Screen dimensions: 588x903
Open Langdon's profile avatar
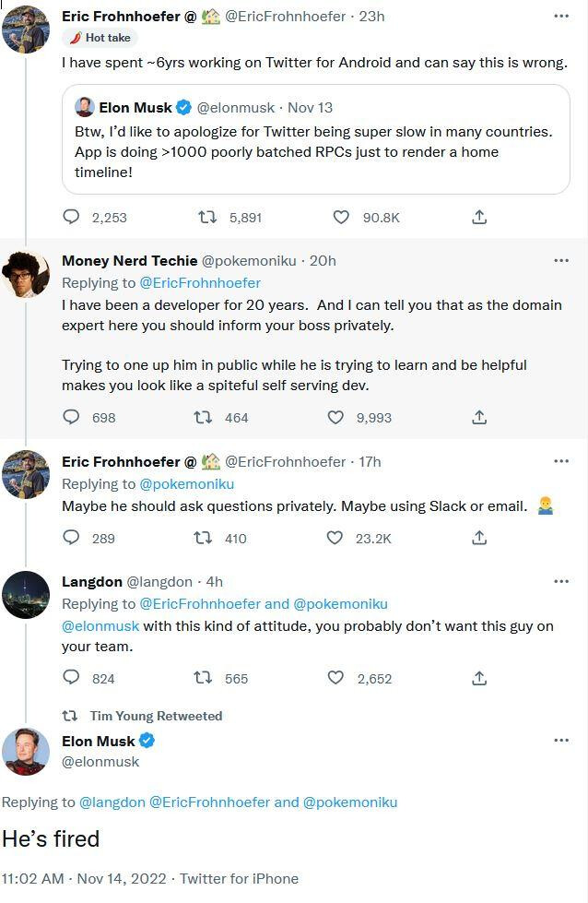pyautogui.click(x=26, y=594)
